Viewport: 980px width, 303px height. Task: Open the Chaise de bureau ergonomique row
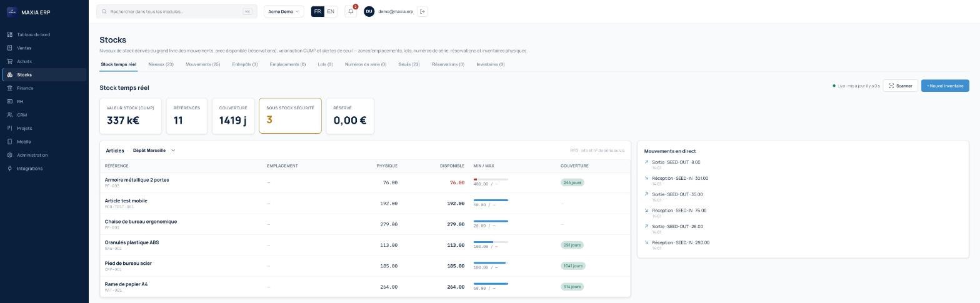click(x=365, y=224)
